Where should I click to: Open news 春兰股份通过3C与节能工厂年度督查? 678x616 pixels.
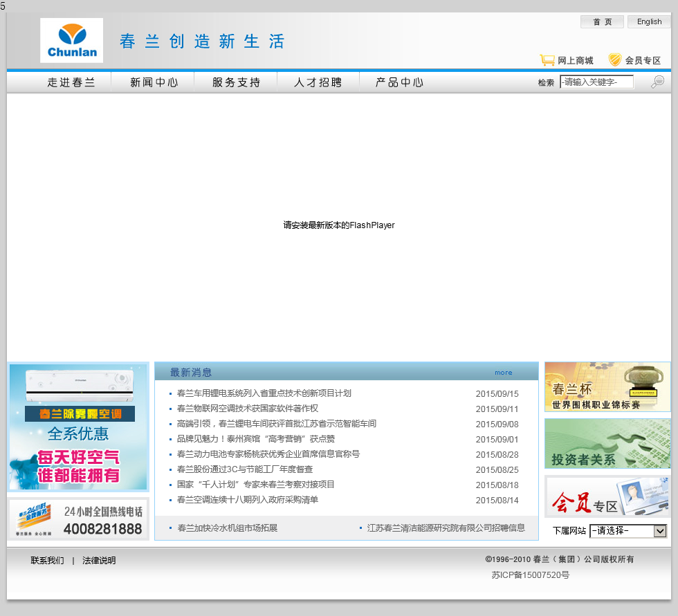point(244,469)
